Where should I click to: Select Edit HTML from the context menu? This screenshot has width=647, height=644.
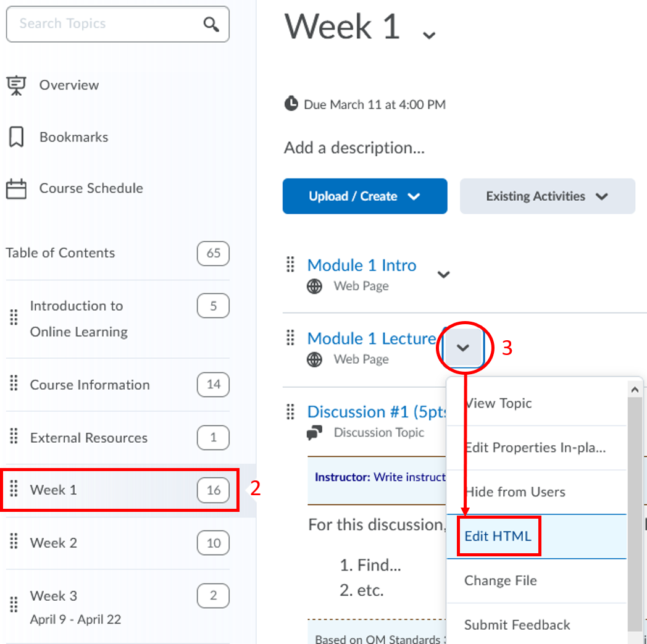point(498,536)
